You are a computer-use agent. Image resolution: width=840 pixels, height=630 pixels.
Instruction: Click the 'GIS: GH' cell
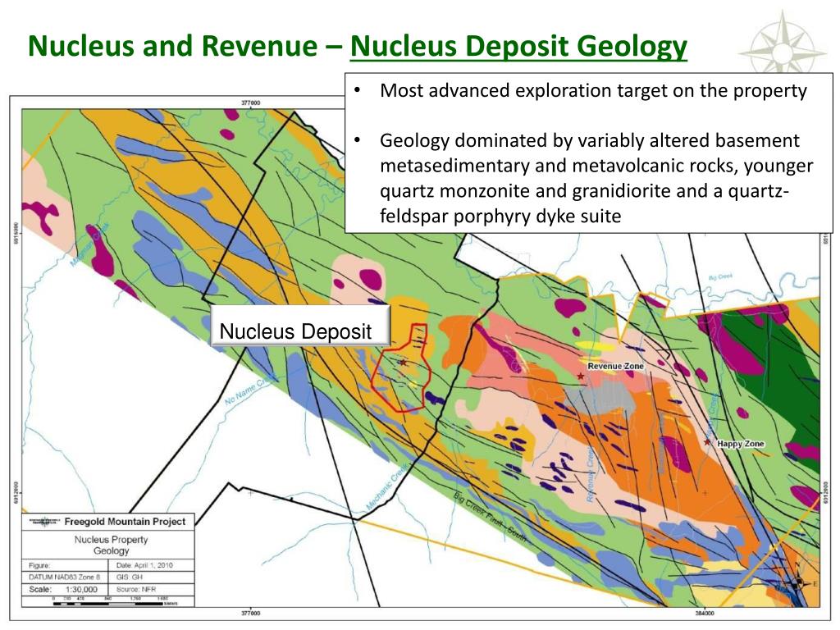point(152,577)
